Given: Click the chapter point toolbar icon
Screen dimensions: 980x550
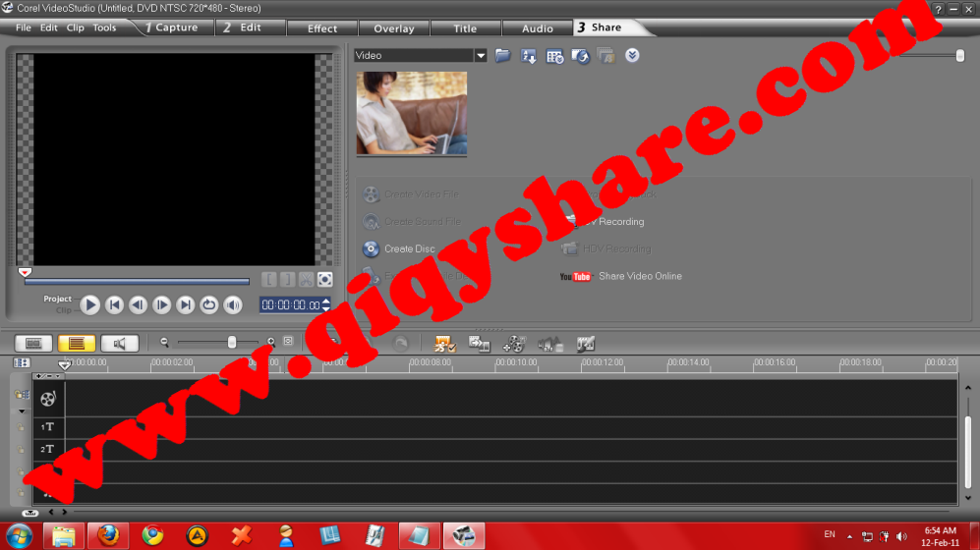Looking at the screenshot, I should 586,344.
